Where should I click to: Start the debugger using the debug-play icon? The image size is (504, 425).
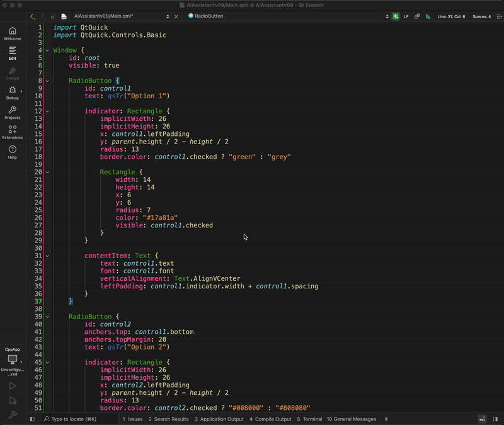(13, 400)
